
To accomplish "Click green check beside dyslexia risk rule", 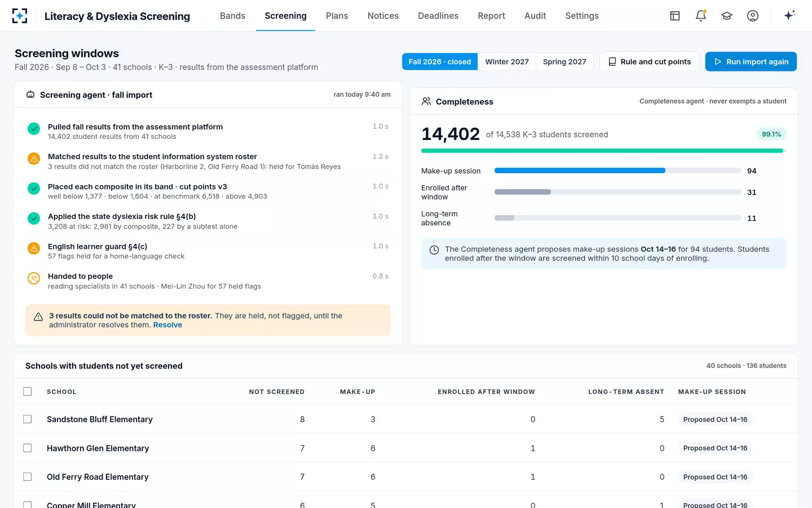I will tap(34, 218).
